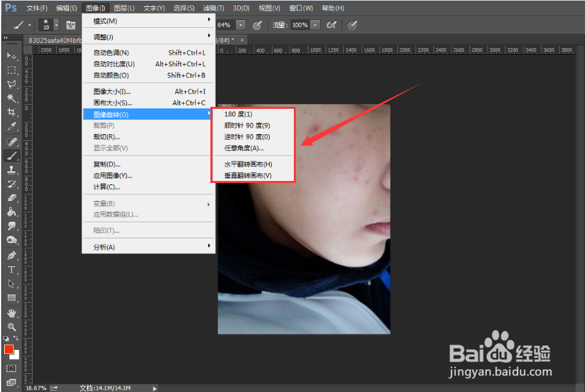Open 画布大小(S)... dialog

[x=148, y=103]
